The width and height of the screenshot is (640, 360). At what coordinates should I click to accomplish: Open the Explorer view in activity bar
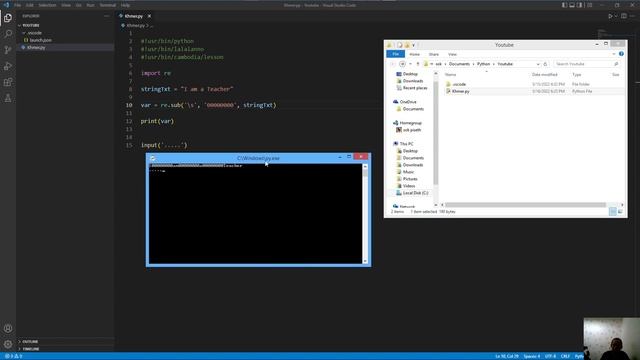click(x=8, y=18)
